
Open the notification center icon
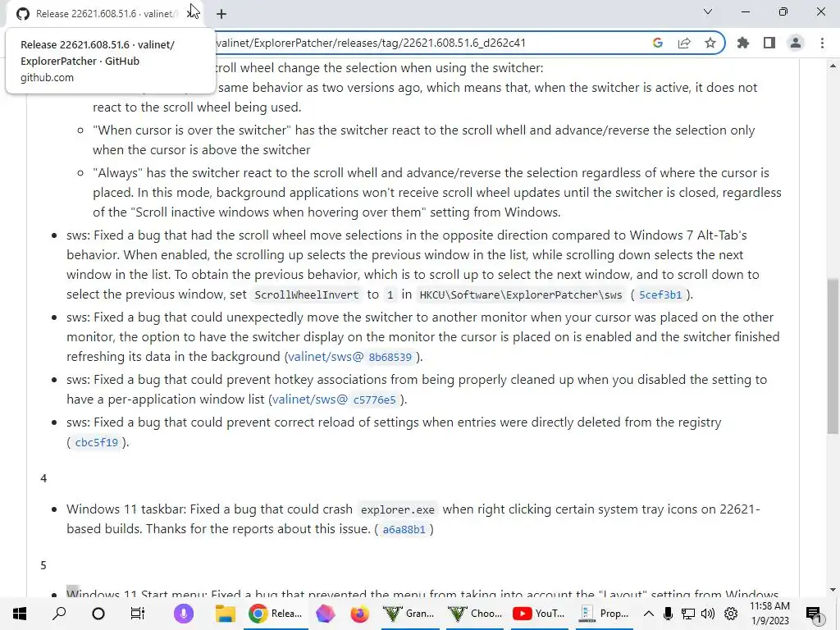[814, 614]
